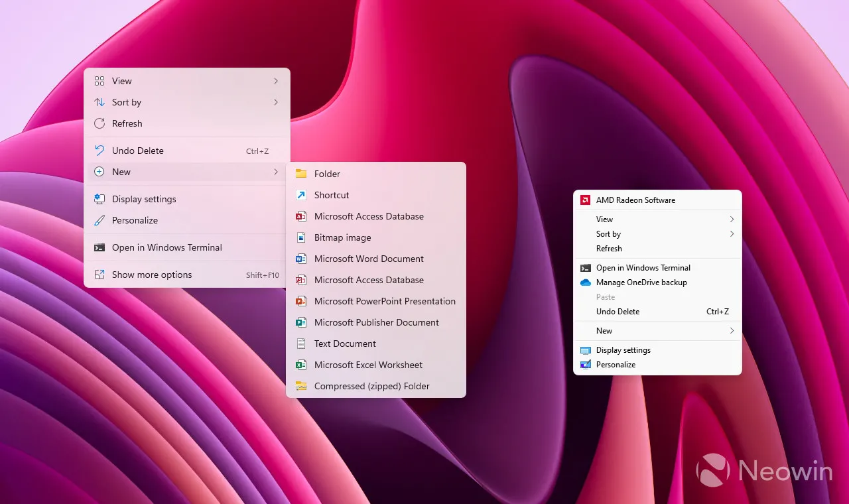Select Show more options entry

[152, 275]
